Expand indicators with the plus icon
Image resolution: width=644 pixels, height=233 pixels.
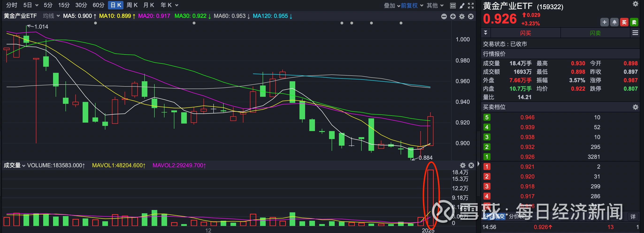click(x=453, y=16)
